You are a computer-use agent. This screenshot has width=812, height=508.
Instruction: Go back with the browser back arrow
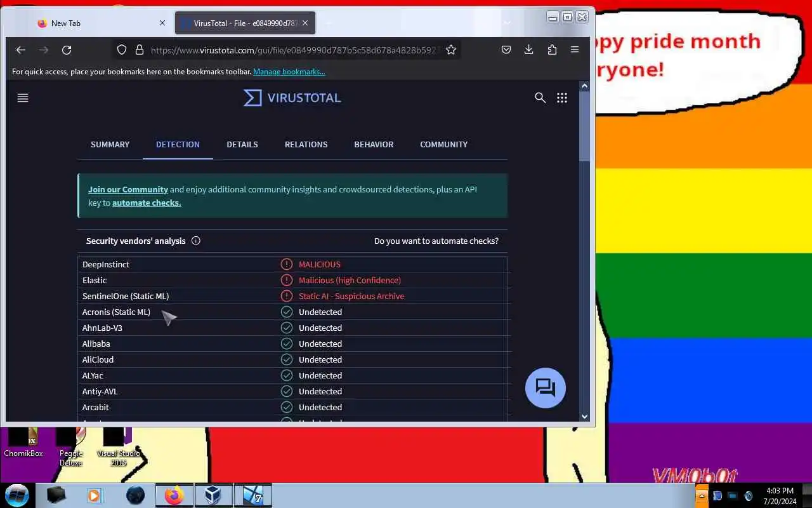tap(21, 50)
